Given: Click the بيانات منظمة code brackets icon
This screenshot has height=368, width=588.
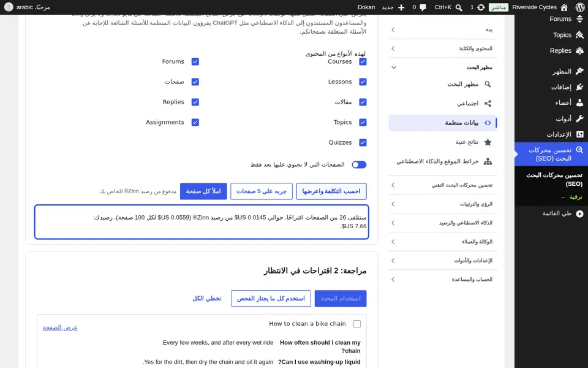Looking at the screenshot, I should pos(488,123).
